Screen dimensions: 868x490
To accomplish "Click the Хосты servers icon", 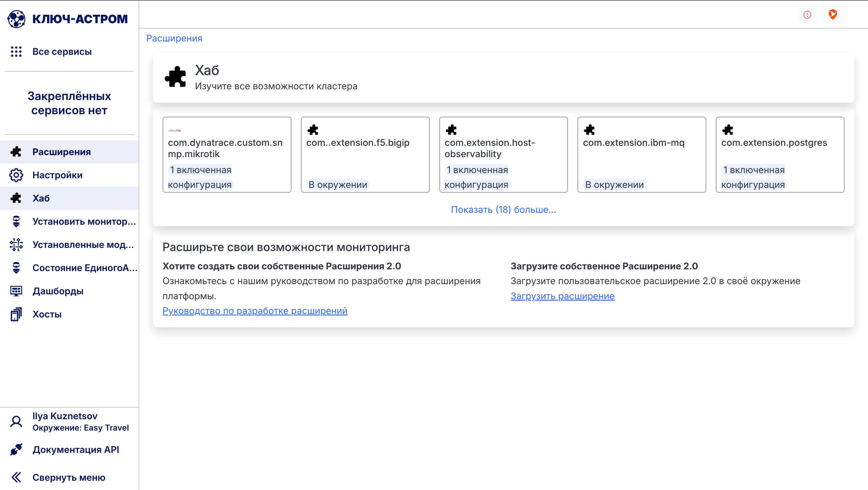I will tap(16, 314).
